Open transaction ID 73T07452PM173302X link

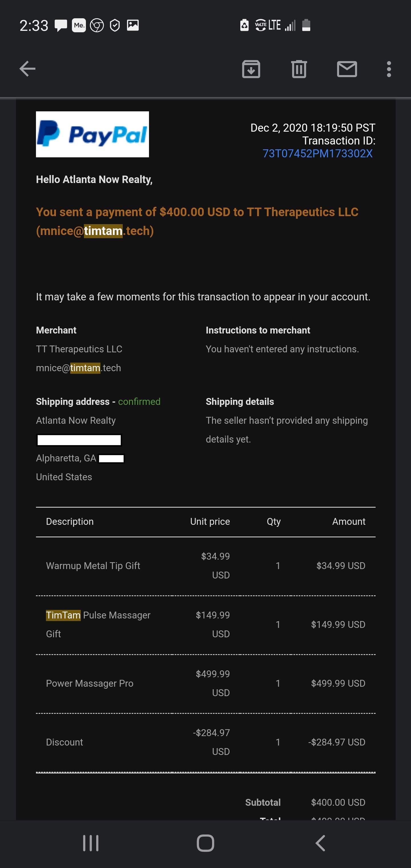pyautogui.click(x=317, y=154)
